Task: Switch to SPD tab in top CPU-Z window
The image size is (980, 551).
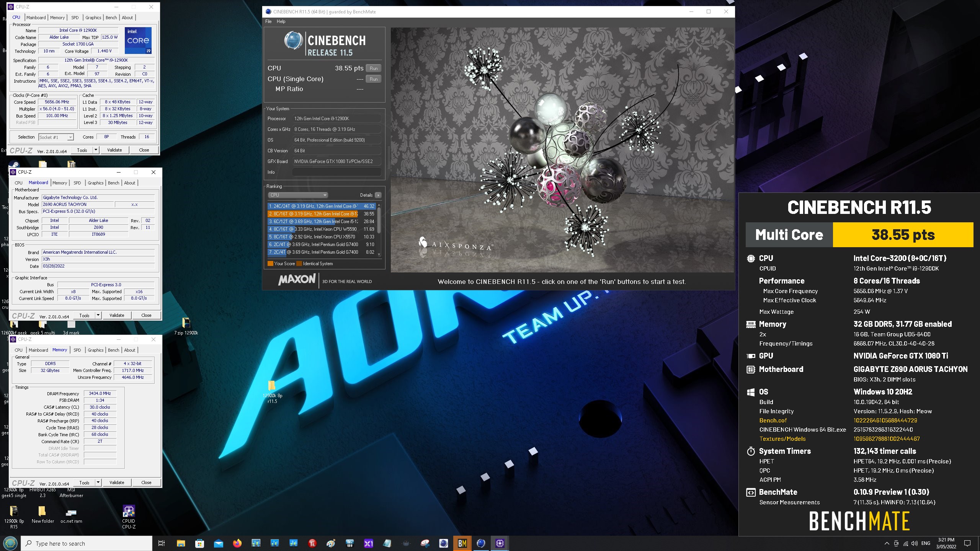Action: click(x=75, y=18)
